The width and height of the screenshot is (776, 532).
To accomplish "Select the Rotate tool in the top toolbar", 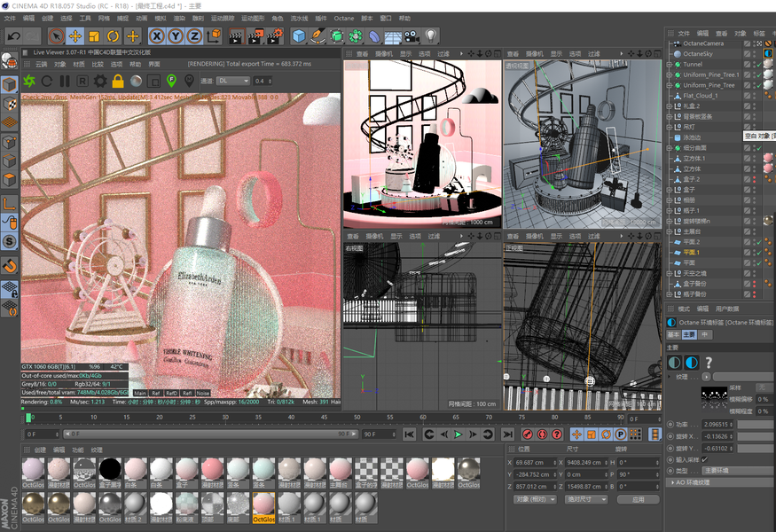I will (113, 36).
